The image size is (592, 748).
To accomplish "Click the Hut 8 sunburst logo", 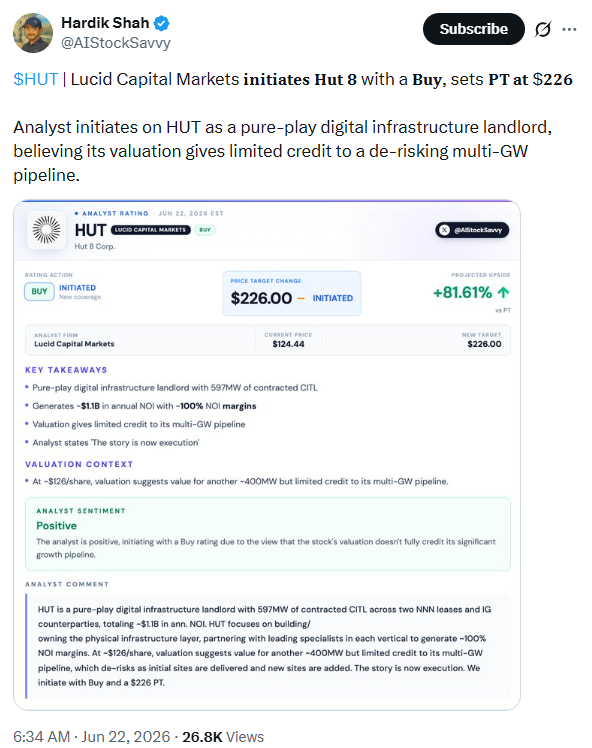I will tap(46, 230).
